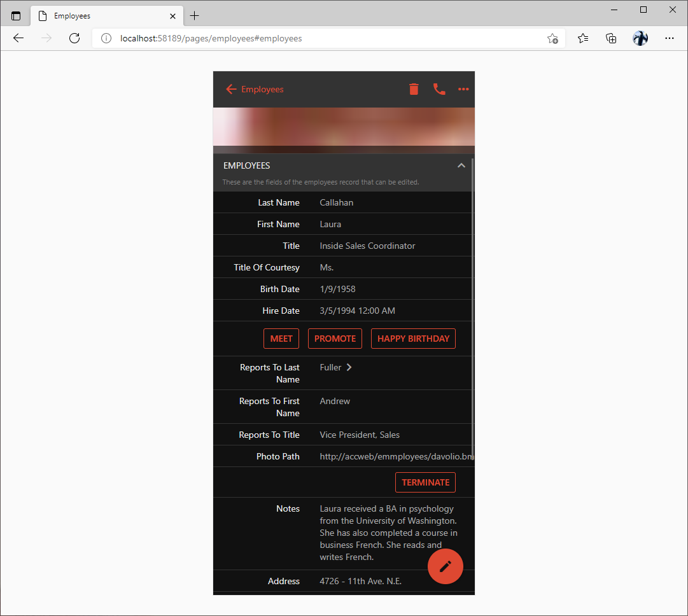Image resolution: width=688 pixels, height=616 pixels.
Task: Collapse the Employees section chevron
Action: (x=461, y=165)
